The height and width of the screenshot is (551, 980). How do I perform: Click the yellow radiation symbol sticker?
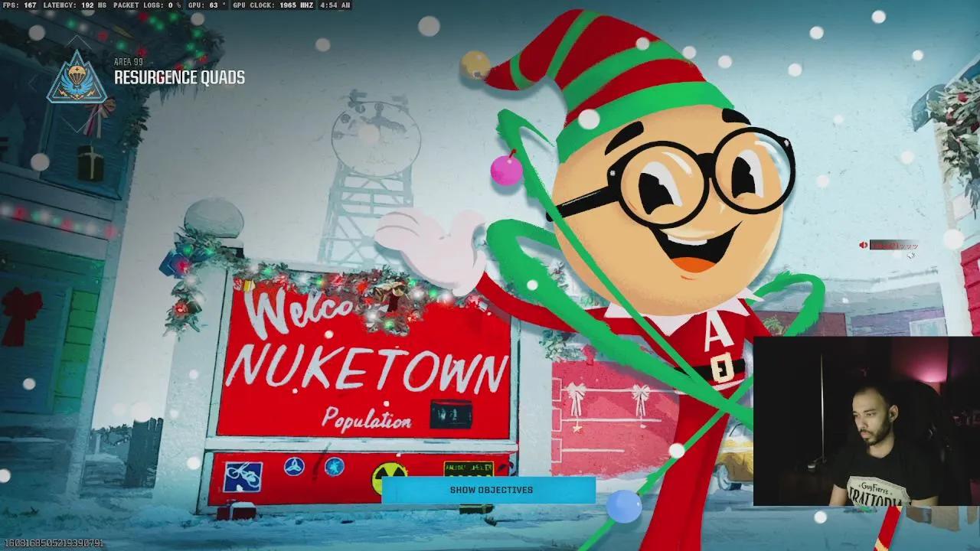pyautogui.click(x=388, y=477)
